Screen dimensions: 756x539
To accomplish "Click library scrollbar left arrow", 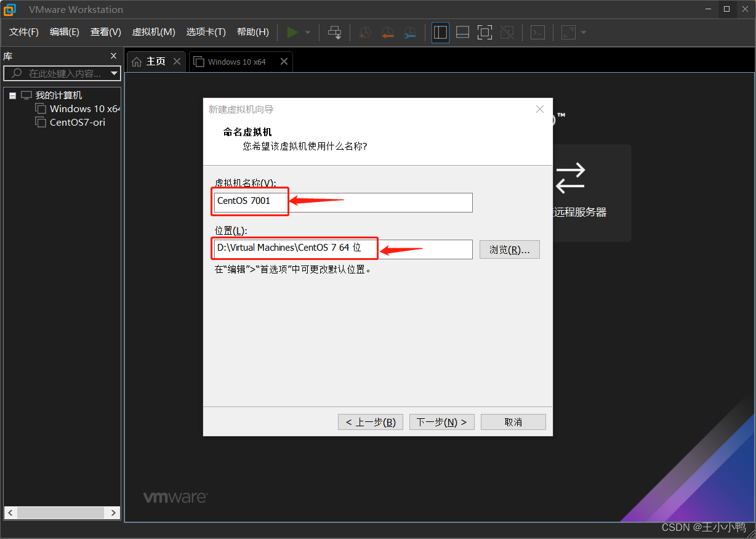I will pyautogui.click(x=11, y=513).
